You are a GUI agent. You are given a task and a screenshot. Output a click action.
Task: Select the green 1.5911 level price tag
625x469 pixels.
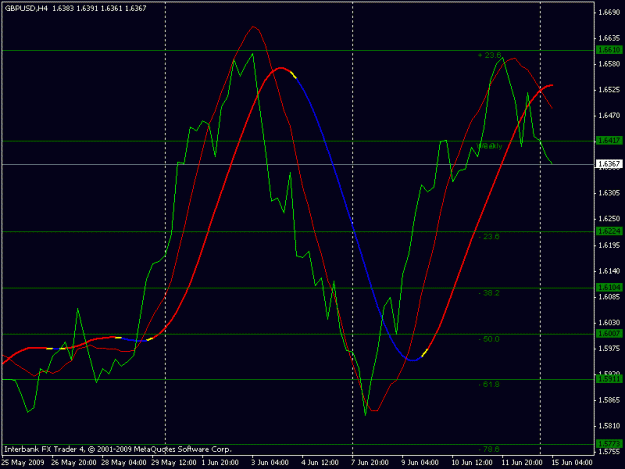tap(609, 379)
